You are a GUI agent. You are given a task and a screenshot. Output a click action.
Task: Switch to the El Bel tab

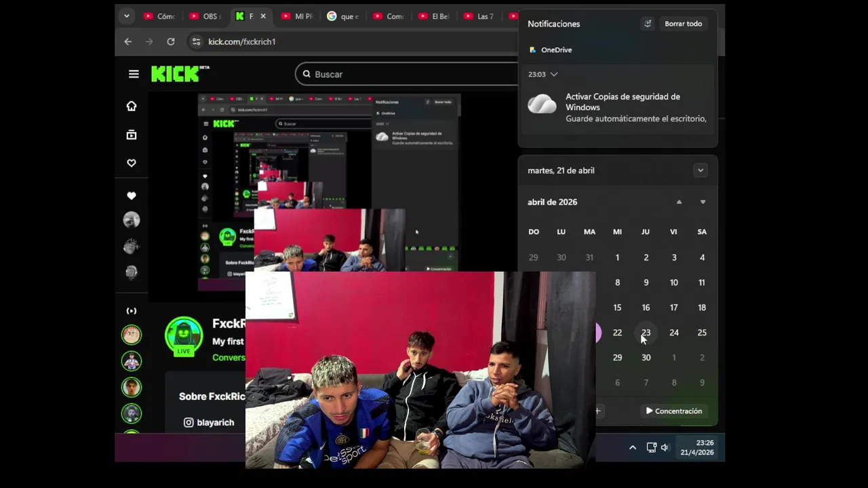pos(434,16)
